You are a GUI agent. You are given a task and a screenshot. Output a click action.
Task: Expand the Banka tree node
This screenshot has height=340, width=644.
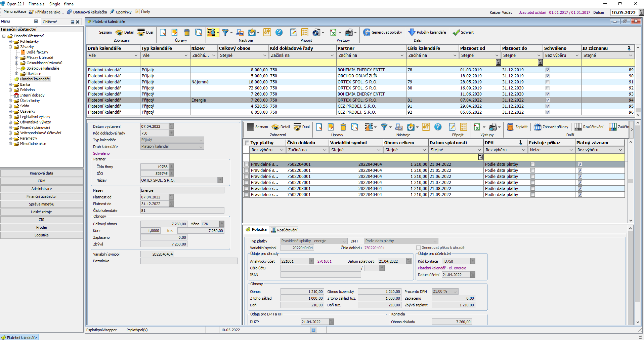(x=10, y=85)
